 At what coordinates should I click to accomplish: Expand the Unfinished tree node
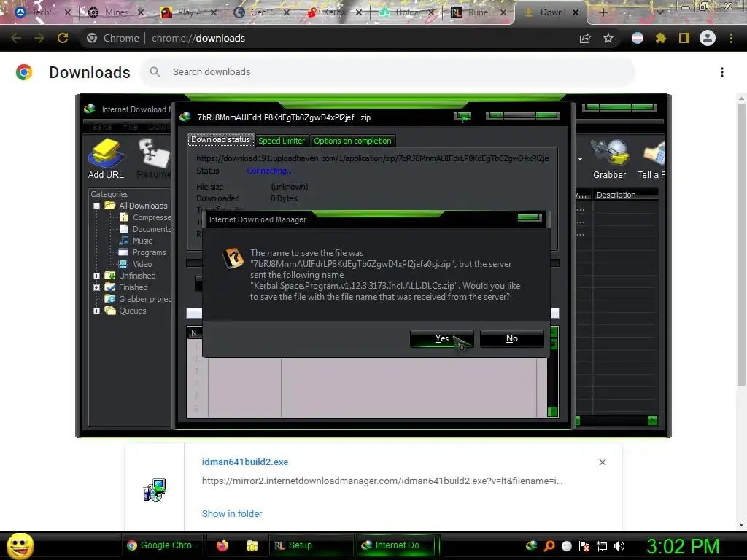[97, 276]
